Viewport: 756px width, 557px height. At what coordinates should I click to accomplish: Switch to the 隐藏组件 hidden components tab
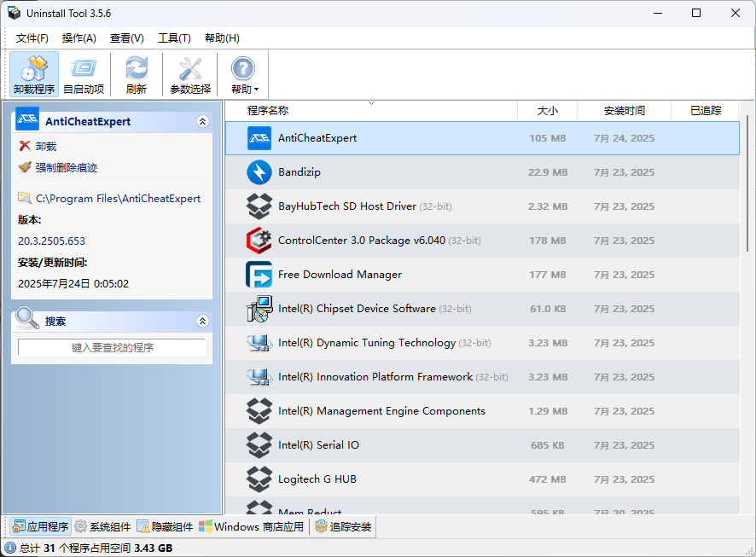click(x=165, y=526)
